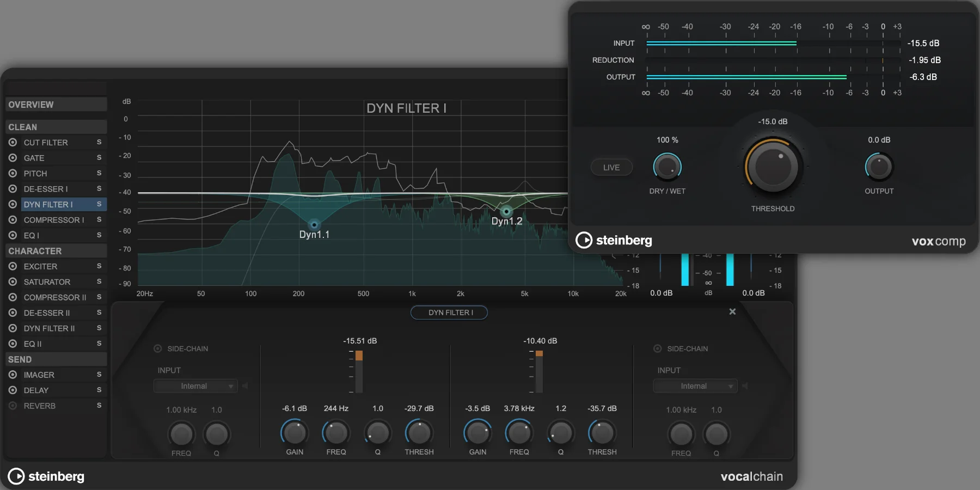
Task: Solo the SATURATOR module
Action: 99,281
